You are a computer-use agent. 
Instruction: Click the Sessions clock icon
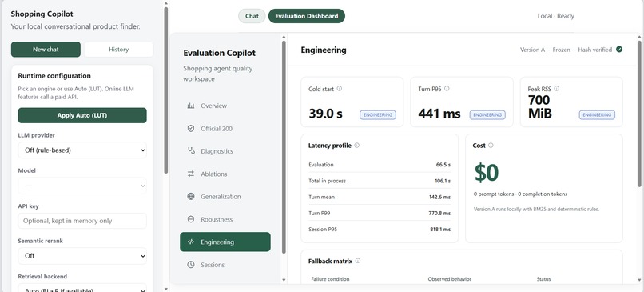pyautogui.click(x=191, y=265)
